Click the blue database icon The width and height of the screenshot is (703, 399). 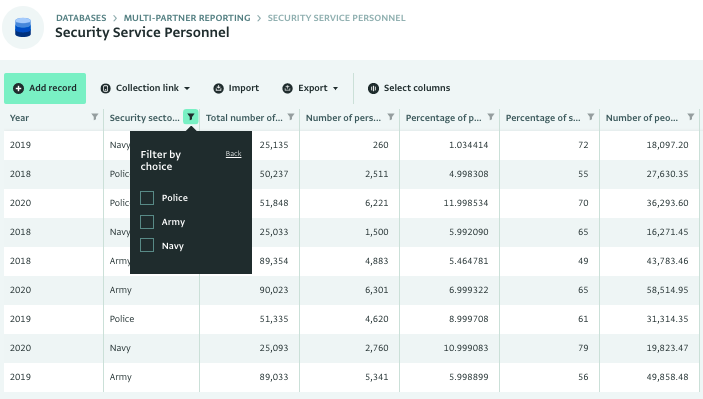(x=23, y=27)
